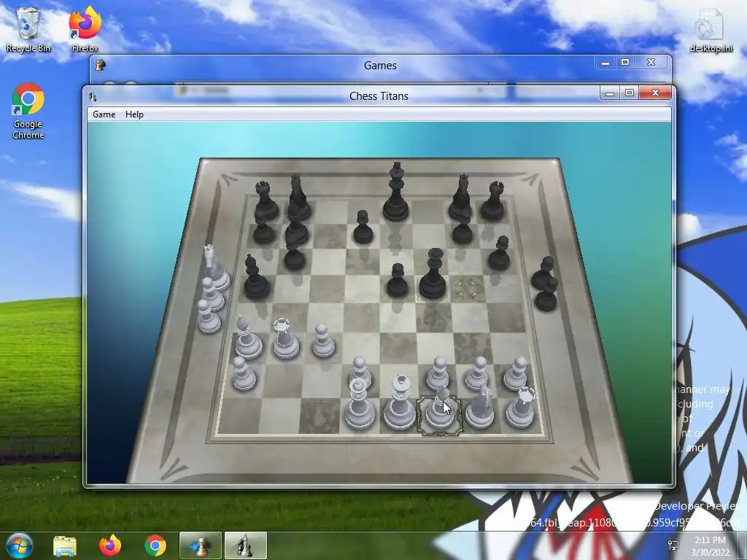Click the black pawn on g7
747x560 pixels.
click(462, 231)
